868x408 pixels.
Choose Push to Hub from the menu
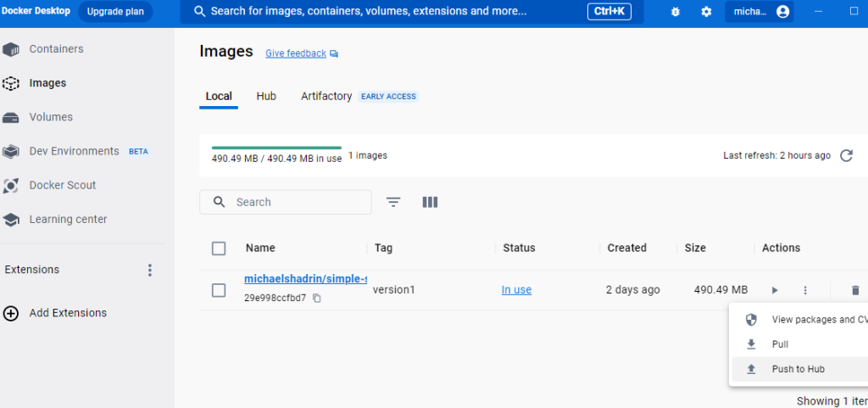(x=800, y=369)
